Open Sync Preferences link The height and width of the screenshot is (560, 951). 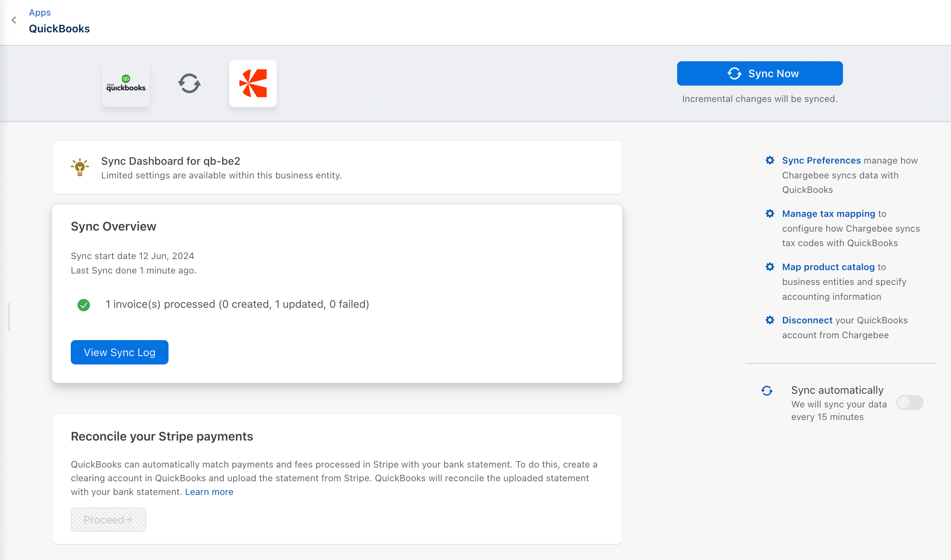[821, 161]
